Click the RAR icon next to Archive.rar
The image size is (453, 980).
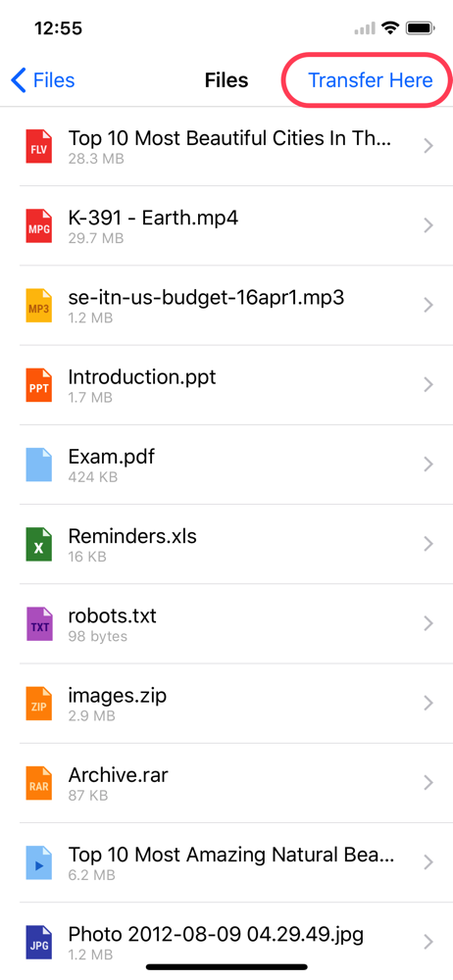[39, 783]
